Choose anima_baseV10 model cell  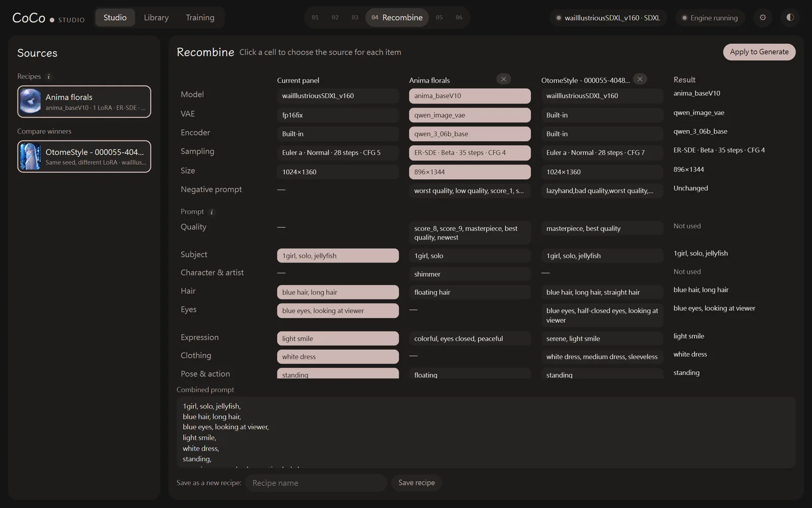pos(470,96)
